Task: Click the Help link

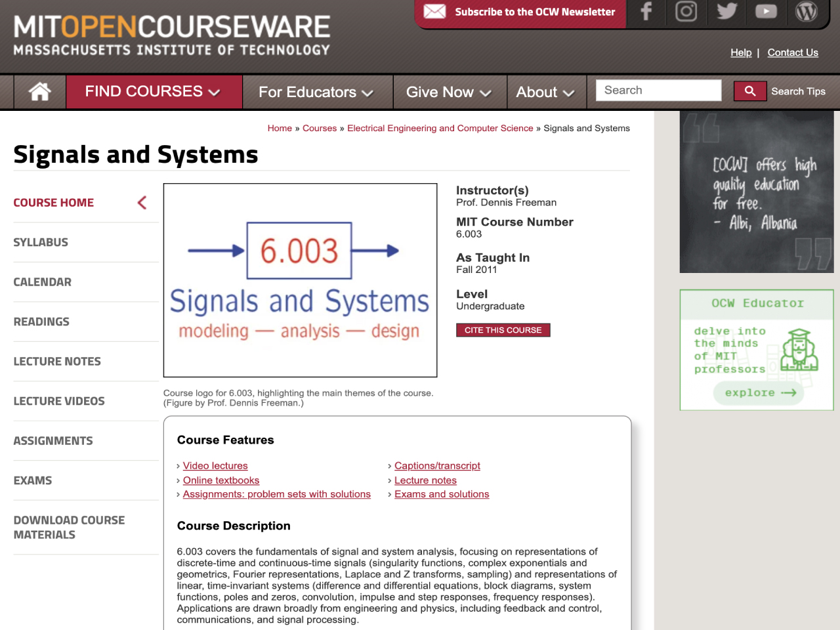Action: point(741,52)
